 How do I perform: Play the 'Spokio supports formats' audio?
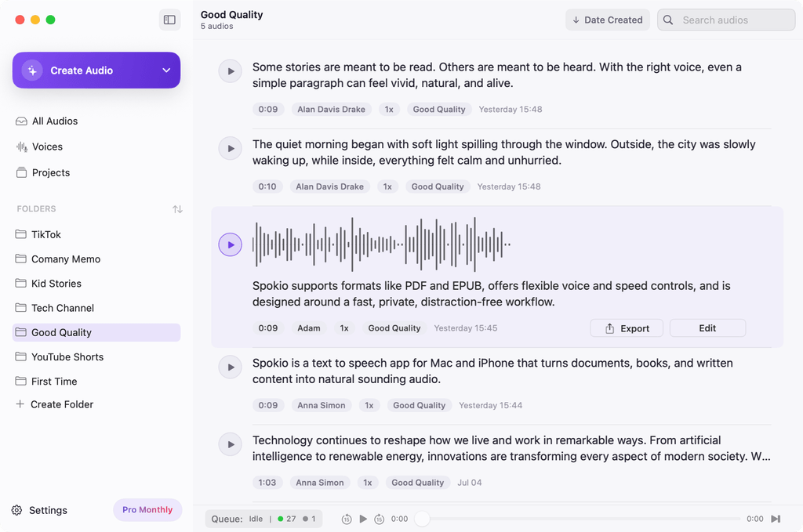coord(231,244)
